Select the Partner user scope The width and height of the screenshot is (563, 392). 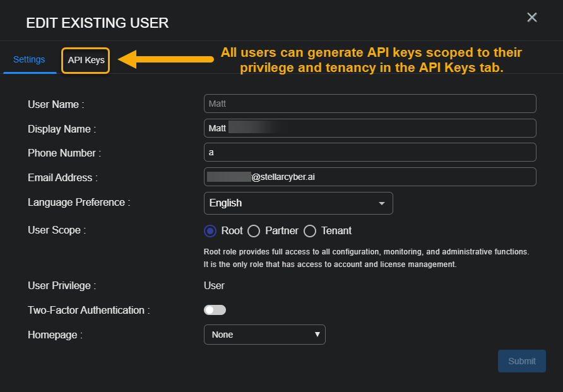(254, 230)
